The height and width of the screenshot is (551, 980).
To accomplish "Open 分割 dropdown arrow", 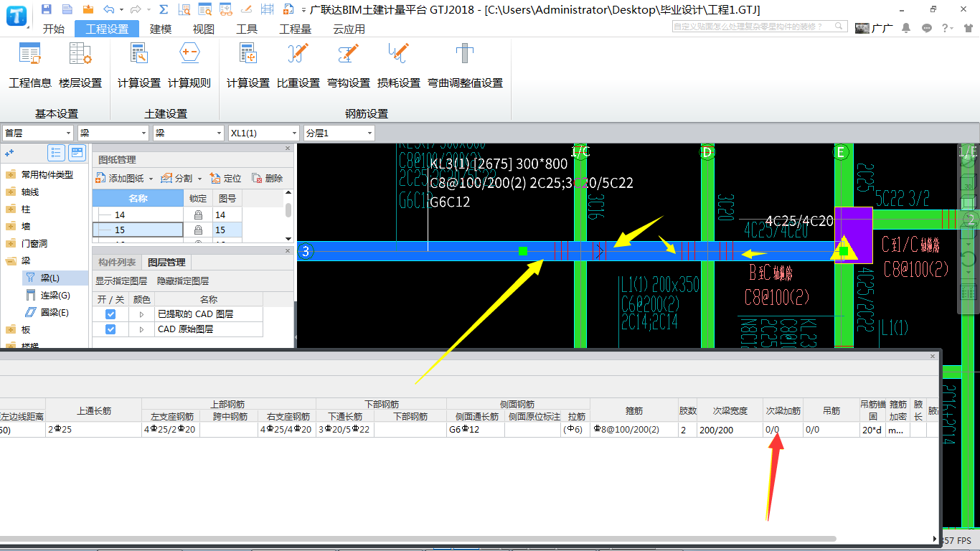I will (199, 179).
